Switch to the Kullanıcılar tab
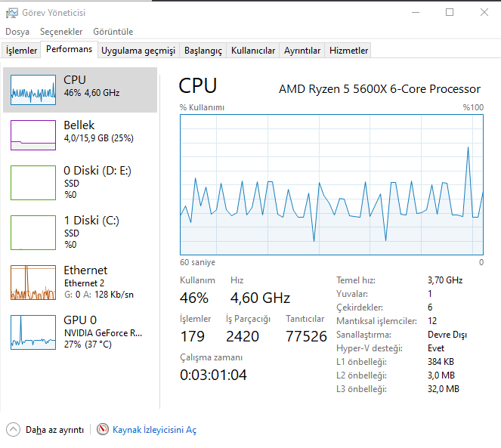Screen dimensions: 501x448 [x=253, y=51]
